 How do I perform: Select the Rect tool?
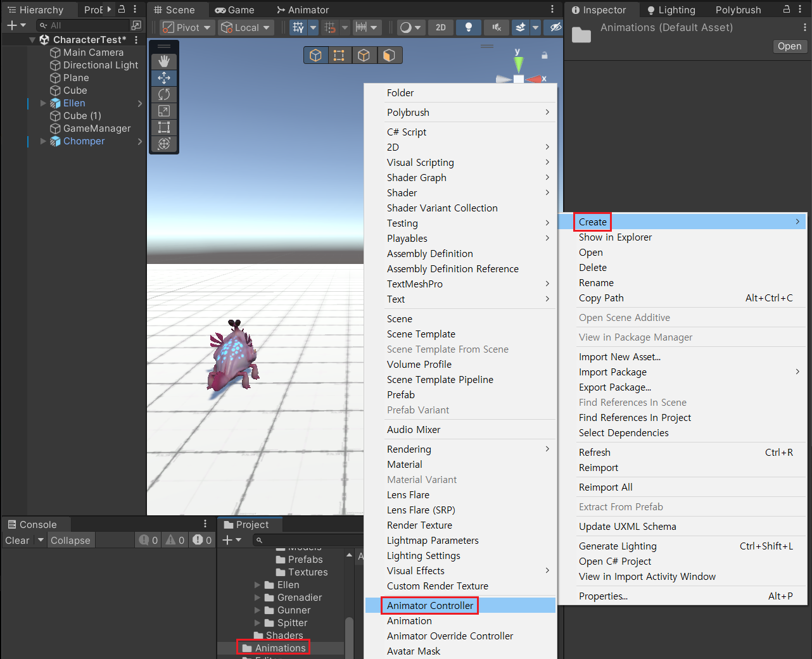(164, 127)
